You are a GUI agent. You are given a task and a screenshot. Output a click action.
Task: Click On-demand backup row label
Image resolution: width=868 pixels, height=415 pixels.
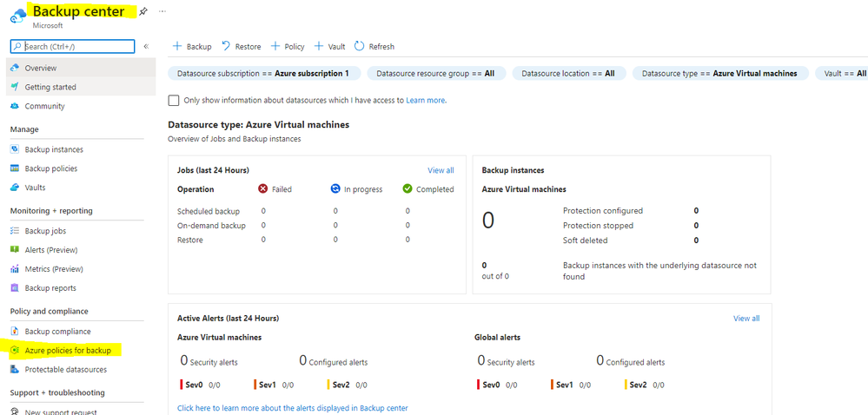pos(211,225)
